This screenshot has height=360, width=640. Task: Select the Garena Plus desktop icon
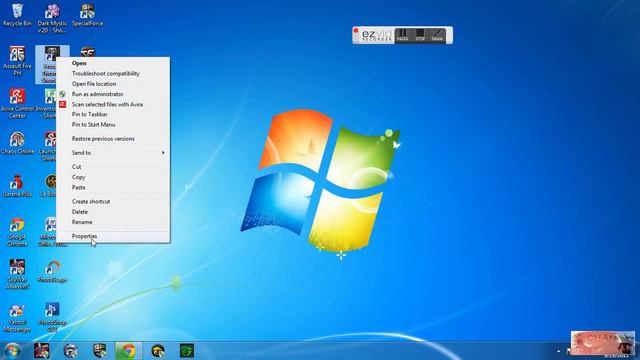click(17, 186)
